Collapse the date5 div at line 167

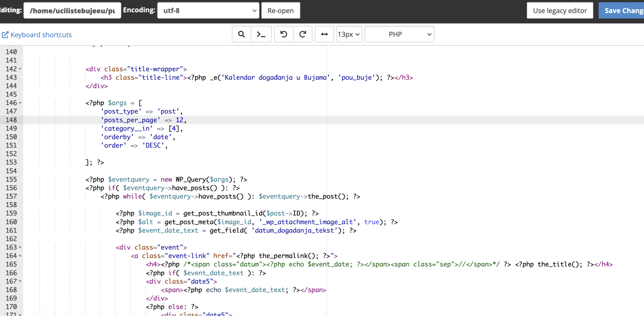pos(20,281)
